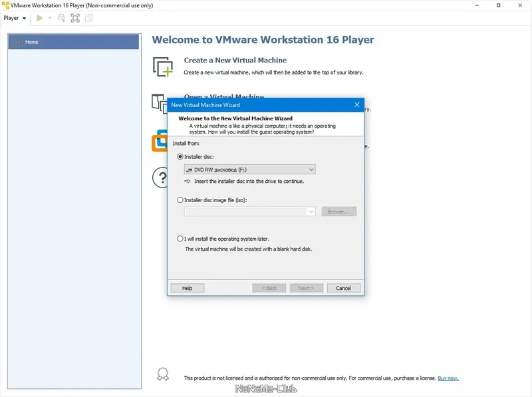This screenshot has width=532, height=397.
Task: Click the Help button in the wizard
Action: point(188,288)
